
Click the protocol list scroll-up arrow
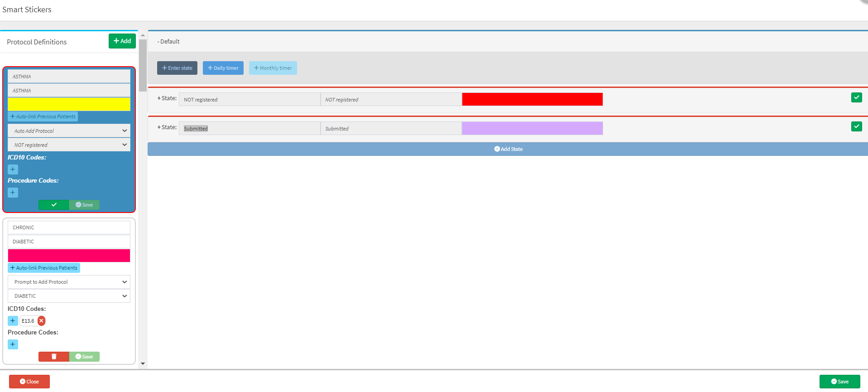point(143,35)
